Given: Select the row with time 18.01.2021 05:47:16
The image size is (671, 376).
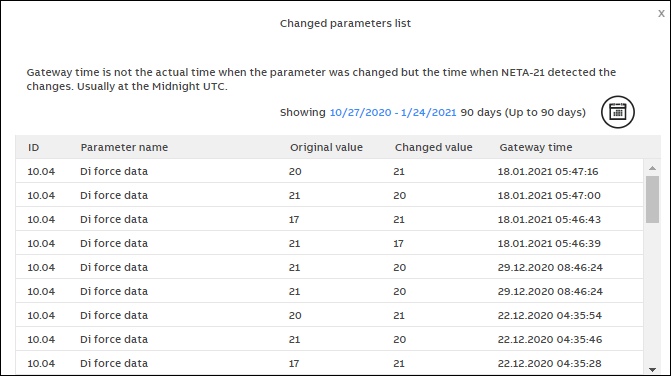Looking at the screenshot, I should coord(330,171).
